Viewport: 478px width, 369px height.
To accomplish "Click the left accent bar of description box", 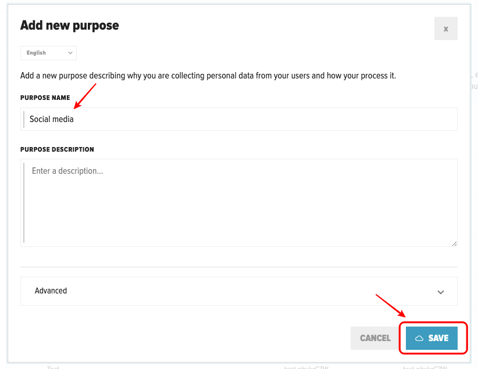I will coord(24,203).
